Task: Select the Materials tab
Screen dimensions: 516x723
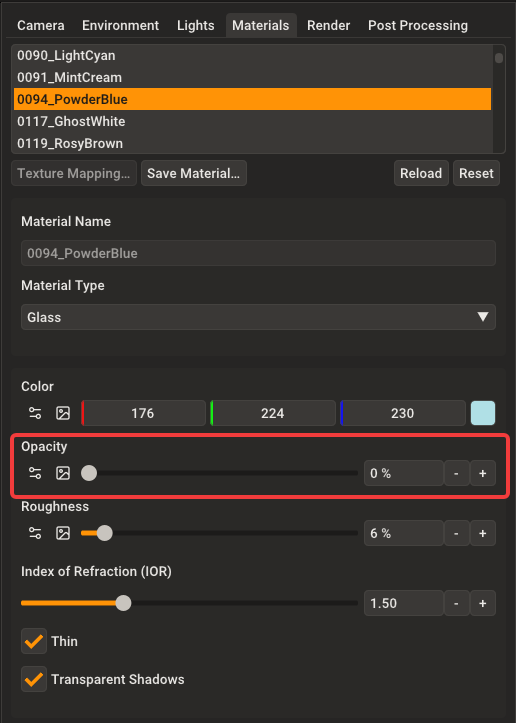Action: pos(261,25)
